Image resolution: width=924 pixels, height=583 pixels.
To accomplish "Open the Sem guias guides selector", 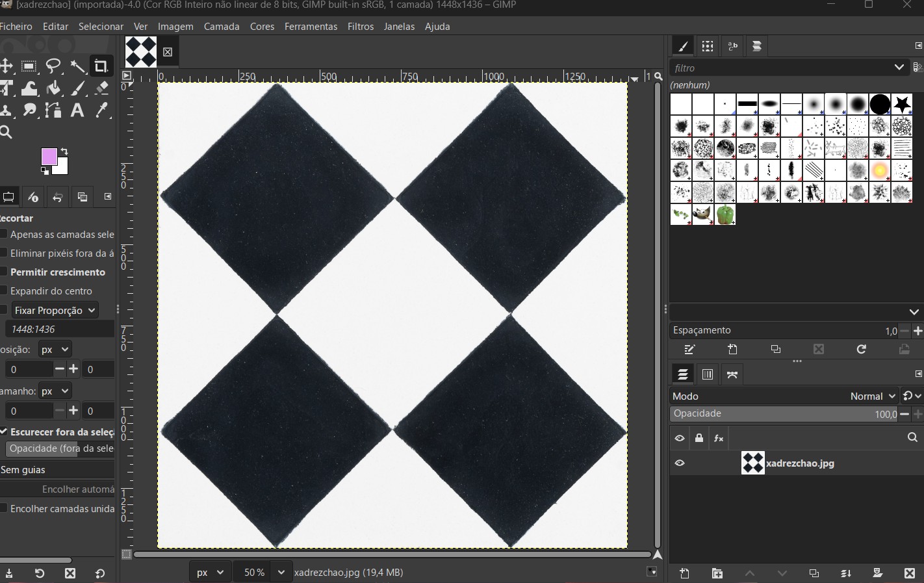I will [57, 469].
